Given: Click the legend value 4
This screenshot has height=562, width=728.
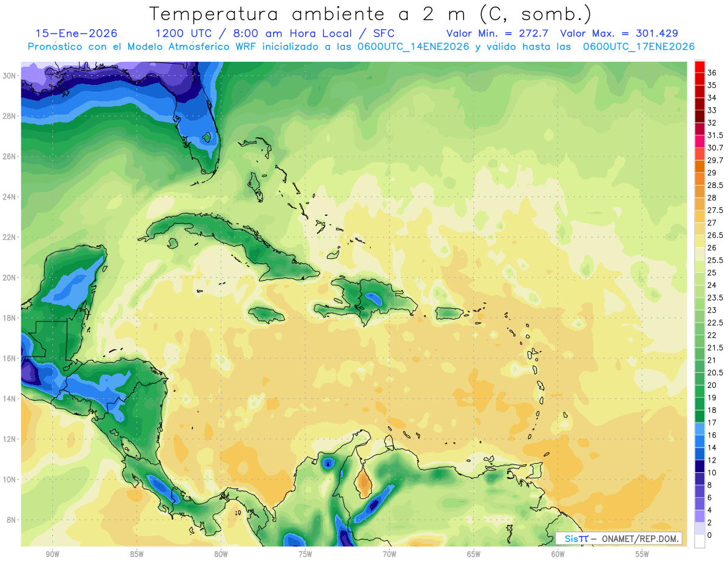Looking at the screenshot, I should tap(710, 510).
